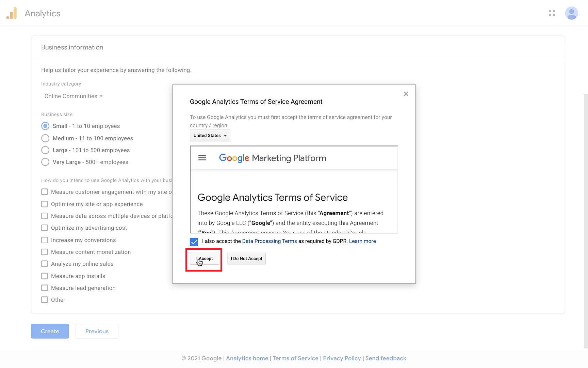Open the Marketing Platform hamburger menu
This screenshot has height=368, width=588.
[202, 158]
